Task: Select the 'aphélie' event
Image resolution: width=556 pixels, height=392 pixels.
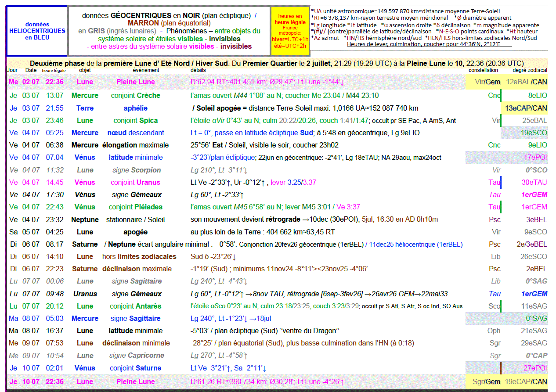Action: pos(135,108)
